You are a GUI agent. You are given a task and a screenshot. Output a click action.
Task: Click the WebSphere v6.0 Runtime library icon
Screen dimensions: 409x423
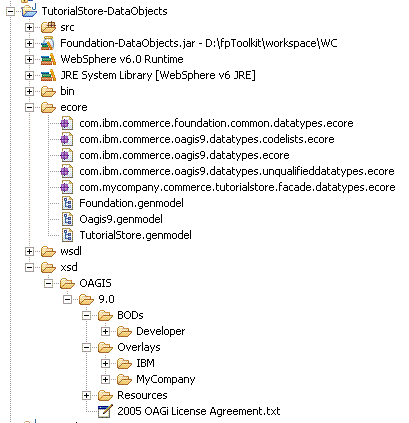48,59
